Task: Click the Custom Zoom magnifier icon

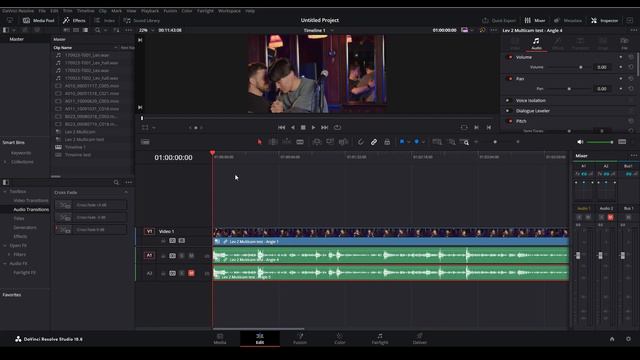Action: [x=464, y=142]
